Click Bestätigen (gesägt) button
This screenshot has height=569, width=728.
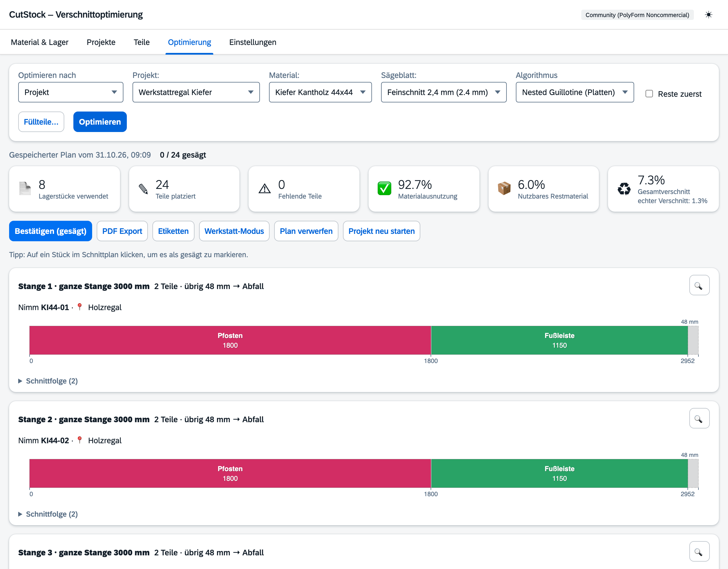pyautogui.click(x=51, y=231)
